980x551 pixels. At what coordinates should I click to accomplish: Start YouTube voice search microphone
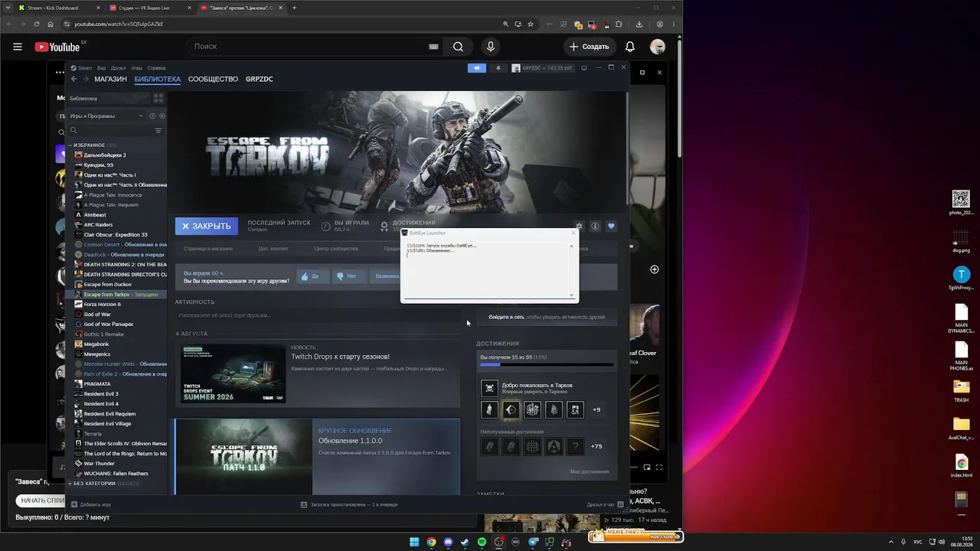pos(491,47)
